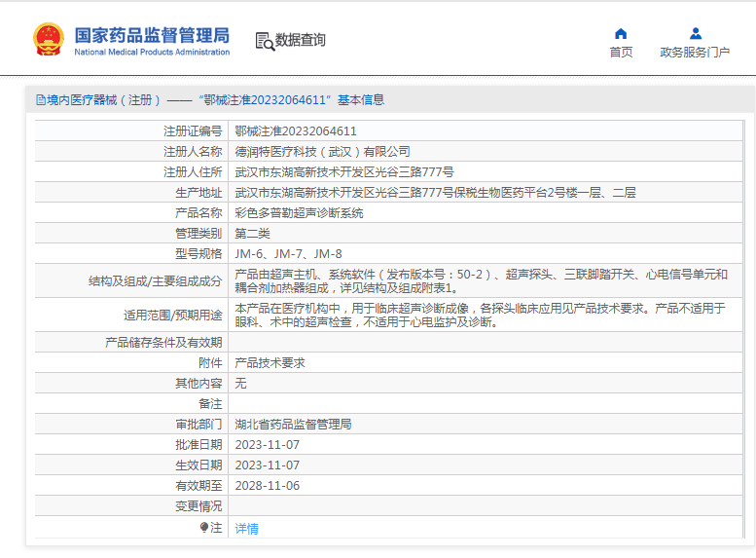The image size is (756, 558).
Task: Open the 政务服务门户 navigation label
Action: tap(695, 53)
